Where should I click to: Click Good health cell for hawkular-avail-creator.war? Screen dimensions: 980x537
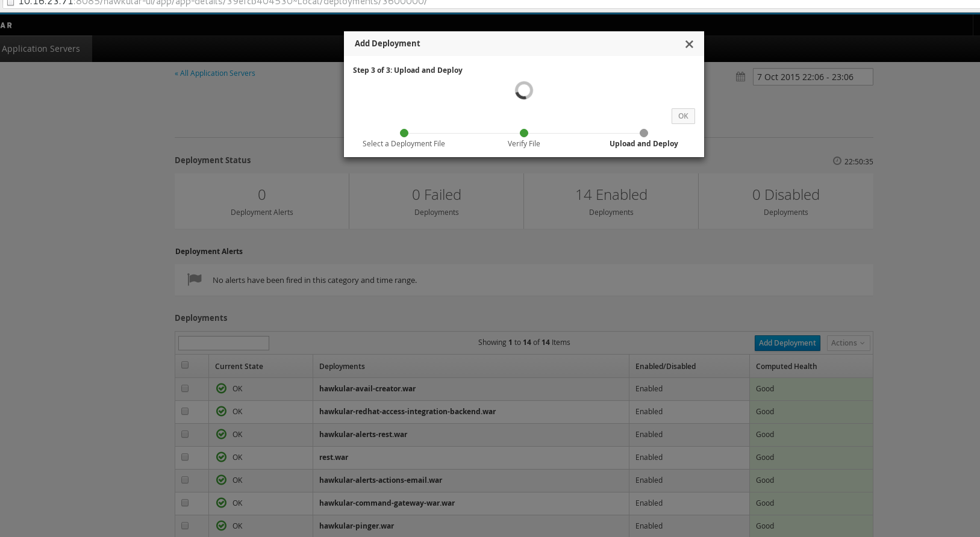811,389
